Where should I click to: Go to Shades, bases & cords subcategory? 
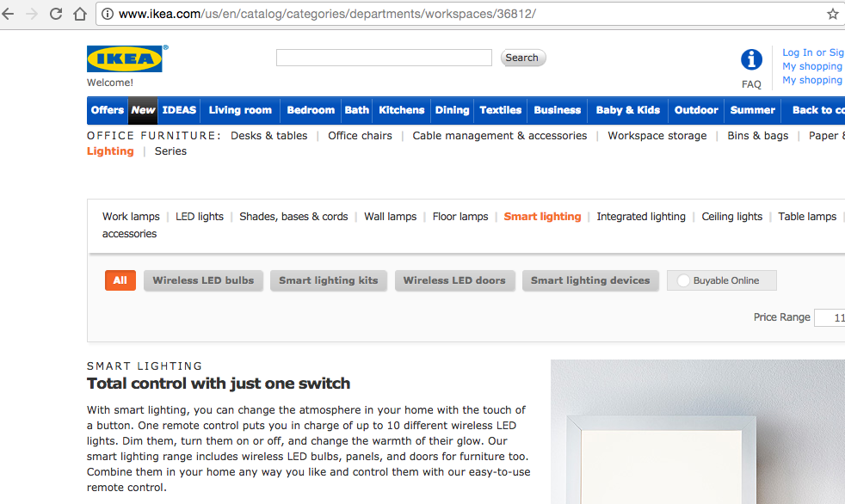(293, 217)
